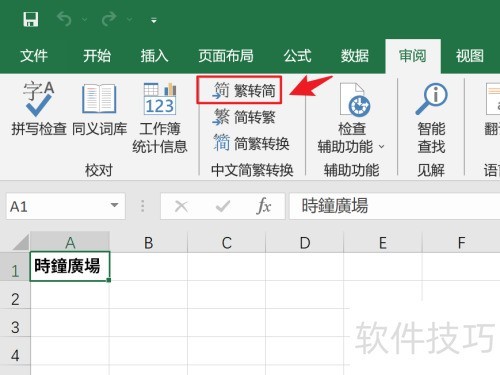
Task: Select the 审阅 tab
Action: click(x=413, y=56)
